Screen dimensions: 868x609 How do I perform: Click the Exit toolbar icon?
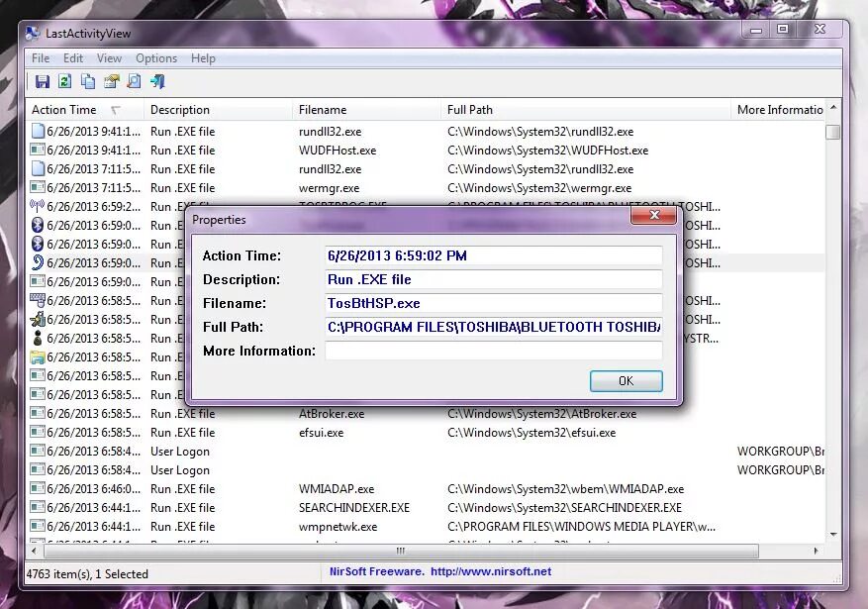pos(157,82)
